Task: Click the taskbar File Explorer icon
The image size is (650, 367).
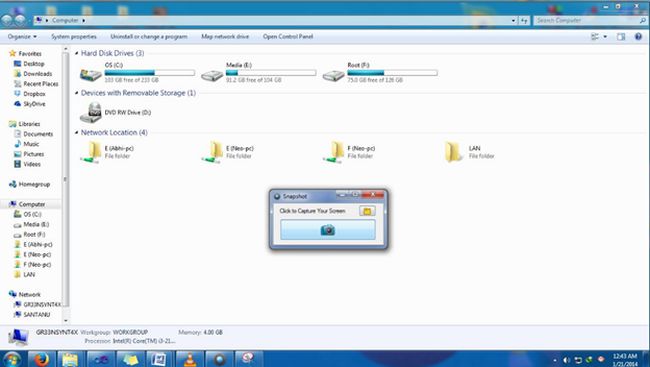Action: point(70,359)
